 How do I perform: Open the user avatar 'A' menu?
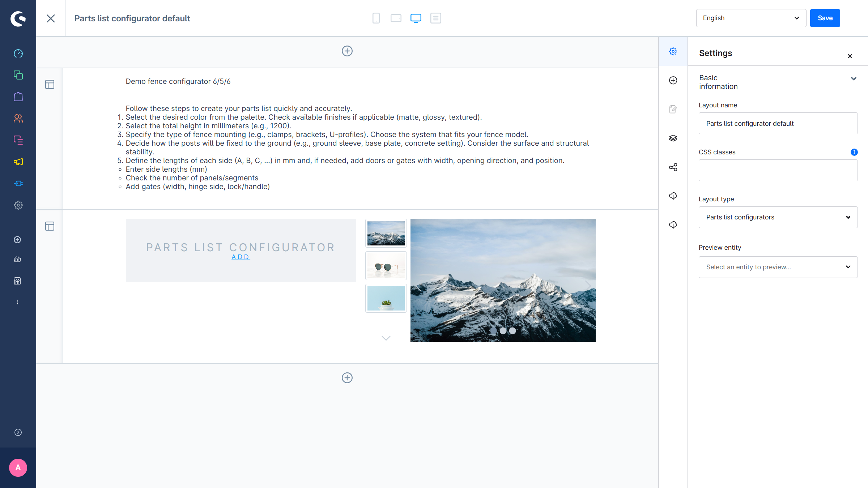tap(18, 468)
